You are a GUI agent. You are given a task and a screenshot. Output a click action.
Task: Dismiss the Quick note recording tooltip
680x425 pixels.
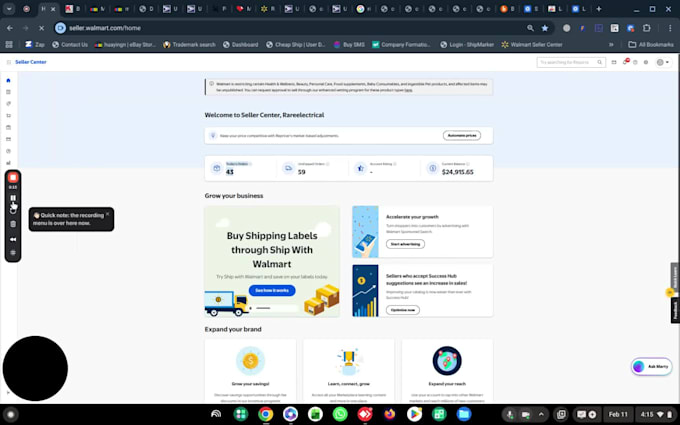(x=108, y=214)
